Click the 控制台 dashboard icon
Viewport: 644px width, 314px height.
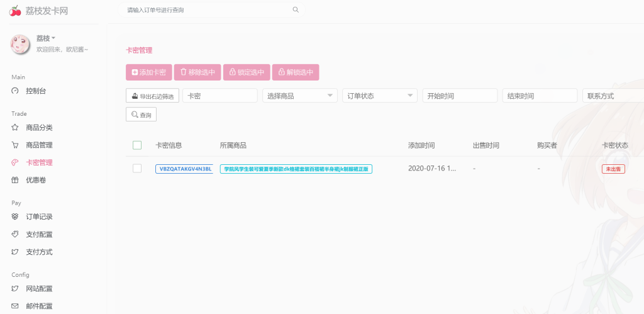[16, 91]
